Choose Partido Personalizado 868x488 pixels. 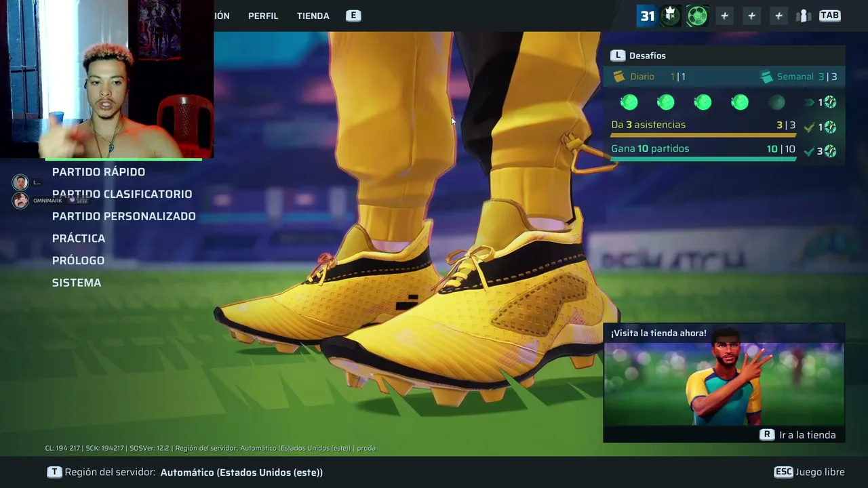pyautogui.click(x=124, y=216)
